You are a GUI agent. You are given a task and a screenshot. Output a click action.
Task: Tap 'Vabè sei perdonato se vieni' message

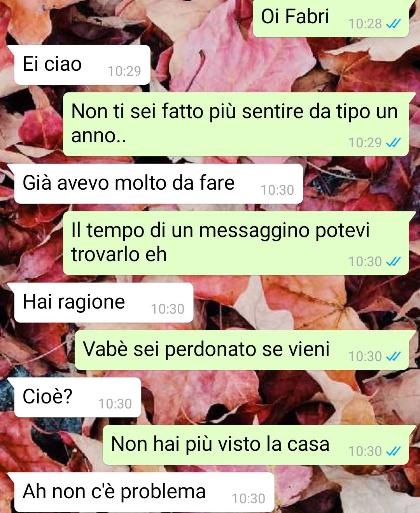point(242,350)
